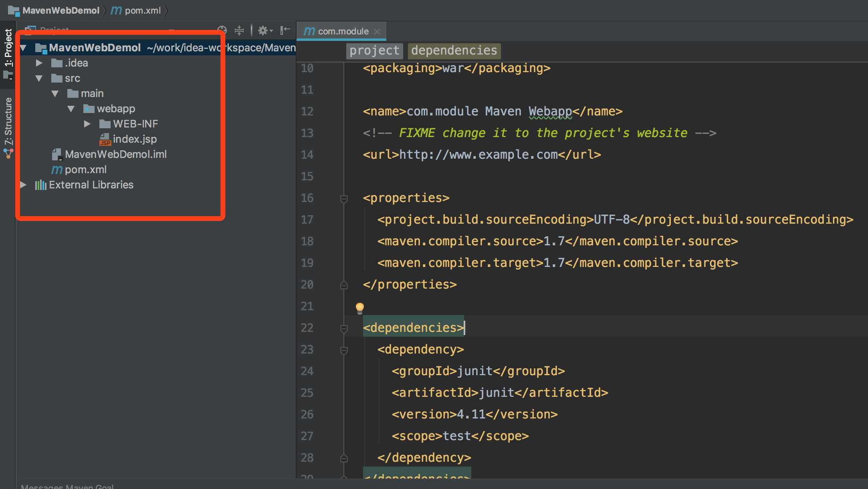Click line number 17 in the gutter
868x489 pixels.
(307, 220)
